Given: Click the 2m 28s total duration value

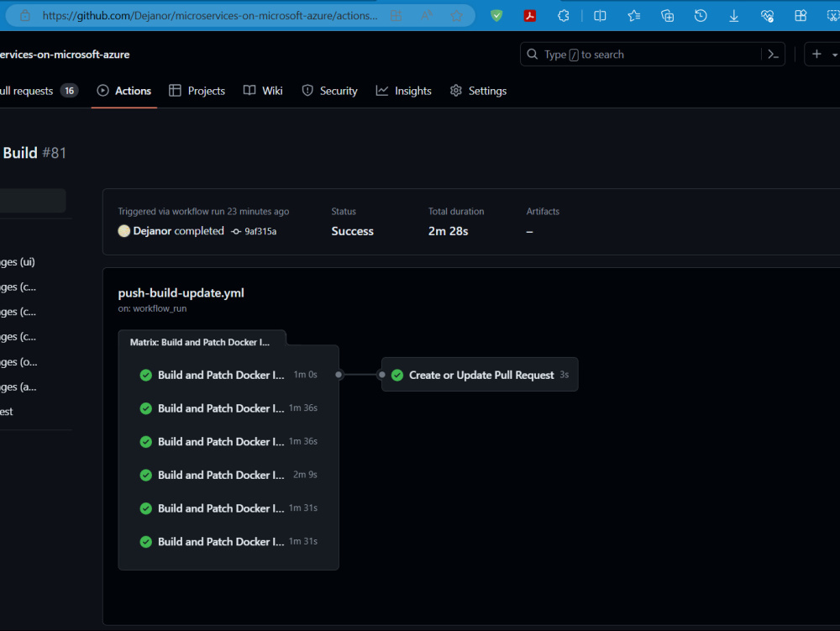Looking at the screenshot, I should point(448,231).
